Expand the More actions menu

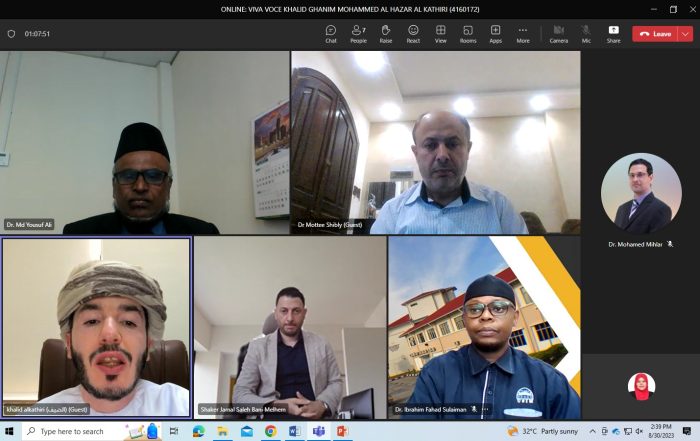point(522,33)
